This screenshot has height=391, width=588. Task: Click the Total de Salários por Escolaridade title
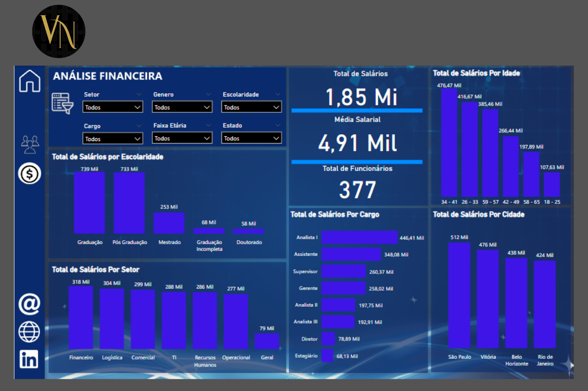[x=108, y=157]
